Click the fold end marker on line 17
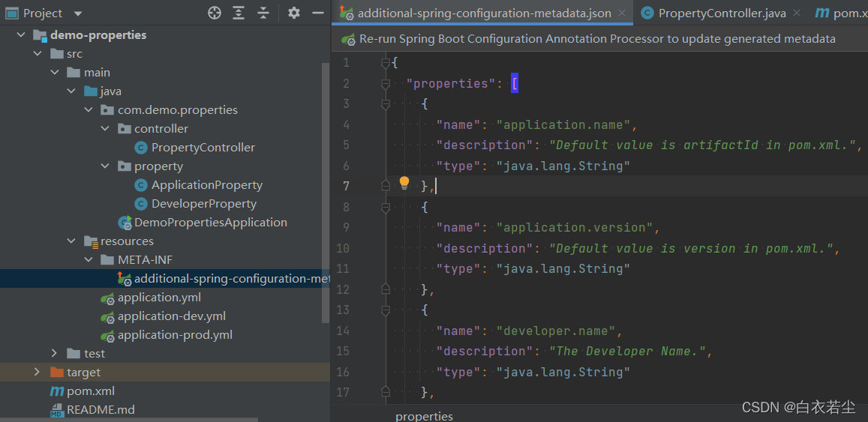Image resolution: width=868 pixels, height=422 pixels. 386,392
